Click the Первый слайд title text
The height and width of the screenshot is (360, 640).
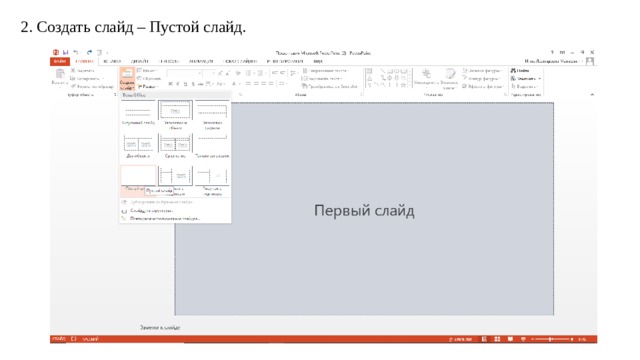click(364, 211)
